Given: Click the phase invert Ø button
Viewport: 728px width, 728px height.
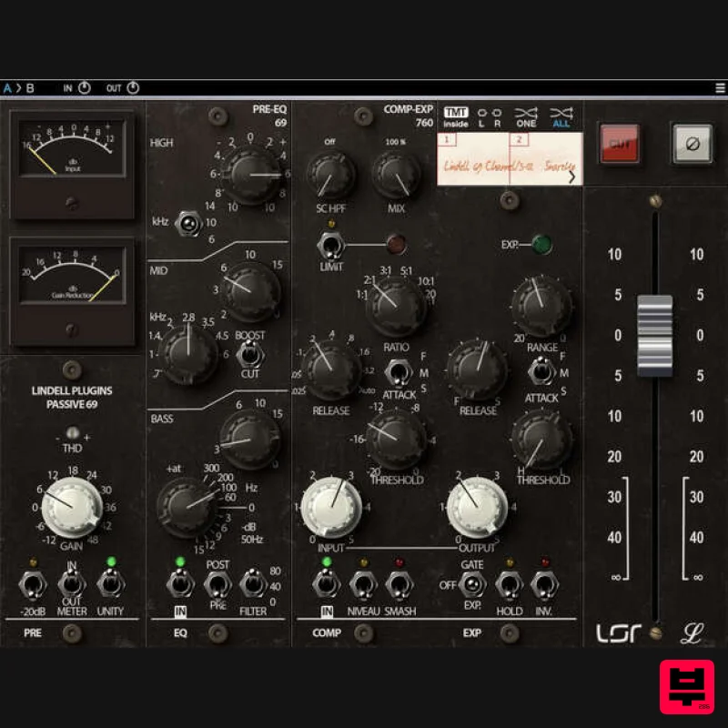Looking at the screenshot, I should pos(693,144).
